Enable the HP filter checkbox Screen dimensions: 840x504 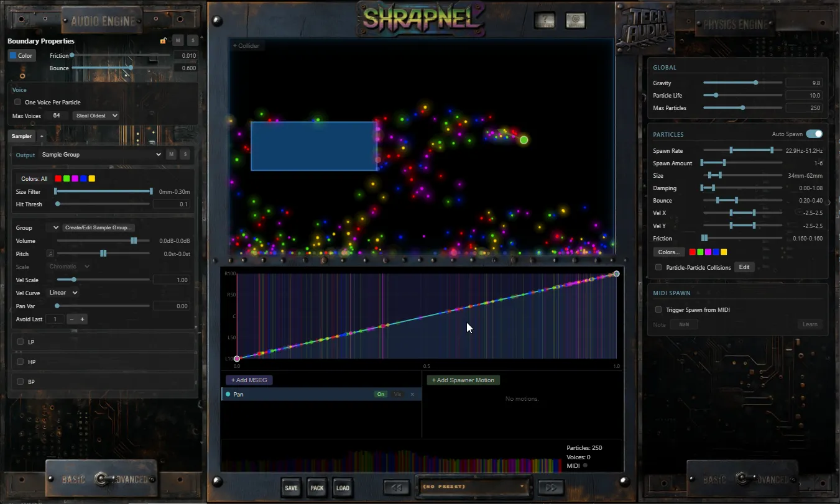pyautogui.click(x=21, y=362)
